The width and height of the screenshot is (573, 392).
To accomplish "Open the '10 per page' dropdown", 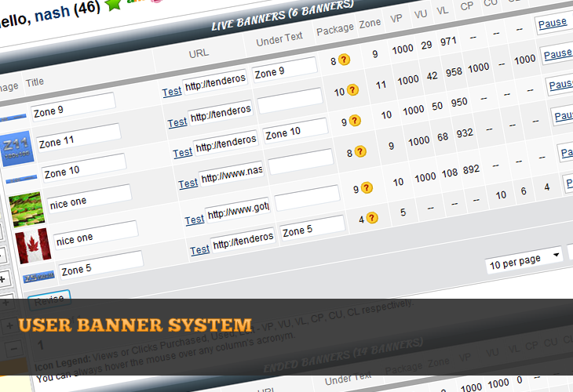I will click(x=524, y=260).
